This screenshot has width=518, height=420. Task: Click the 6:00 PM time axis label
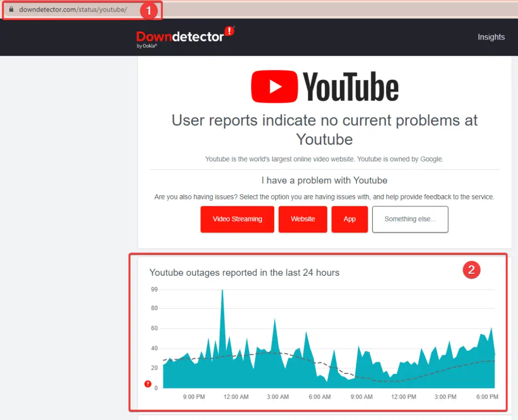[x=487, y=397]
